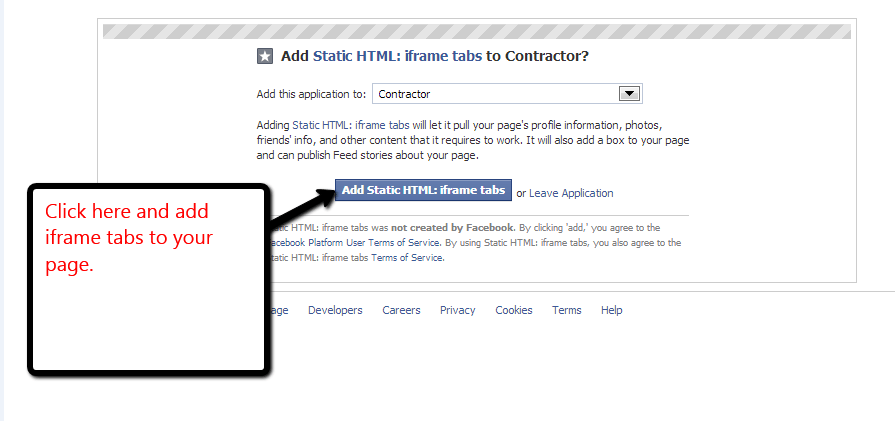
Task: Click the 'Add this application to:' label
Action: click(x=311, y=94)
